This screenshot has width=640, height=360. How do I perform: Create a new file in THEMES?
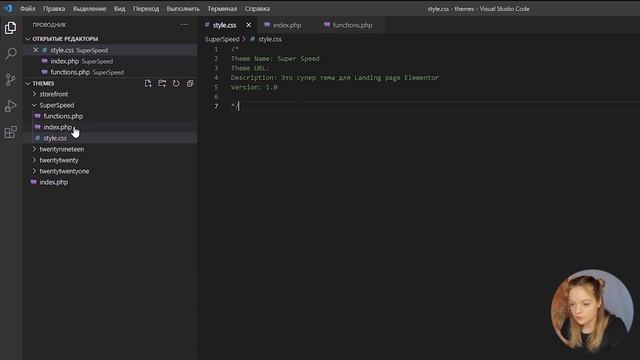point(148,84)
